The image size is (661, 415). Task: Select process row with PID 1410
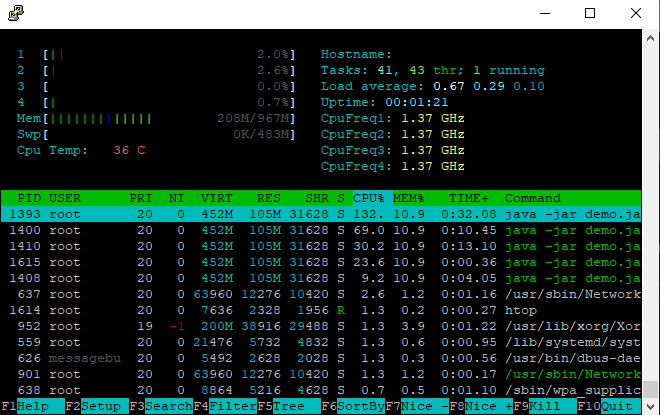(321, 246)
